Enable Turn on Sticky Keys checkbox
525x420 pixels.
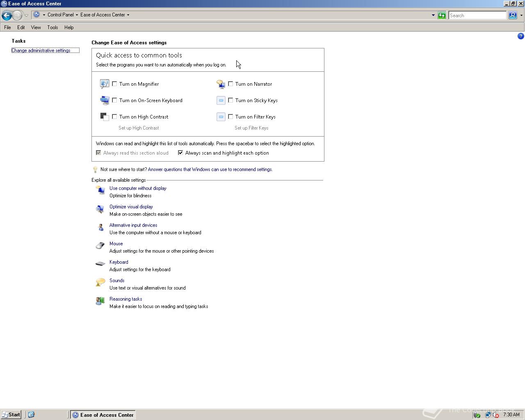point(231,100)
